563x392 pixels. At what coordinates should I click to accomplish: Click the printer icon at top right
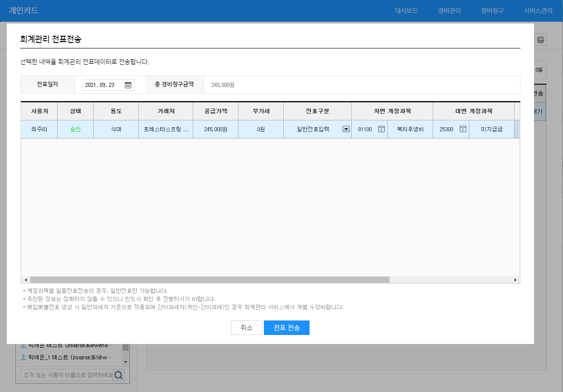(x=540, y=40)
